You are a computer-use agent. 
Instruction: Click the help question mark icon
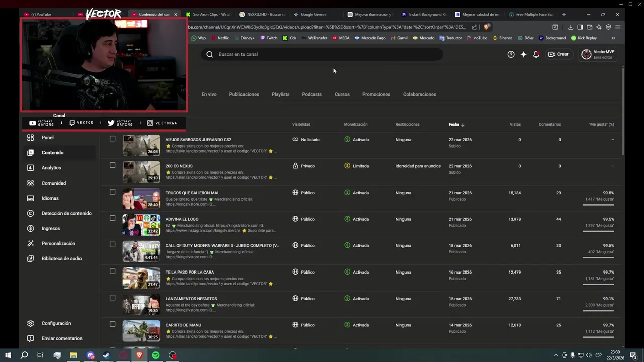[511, 54]
